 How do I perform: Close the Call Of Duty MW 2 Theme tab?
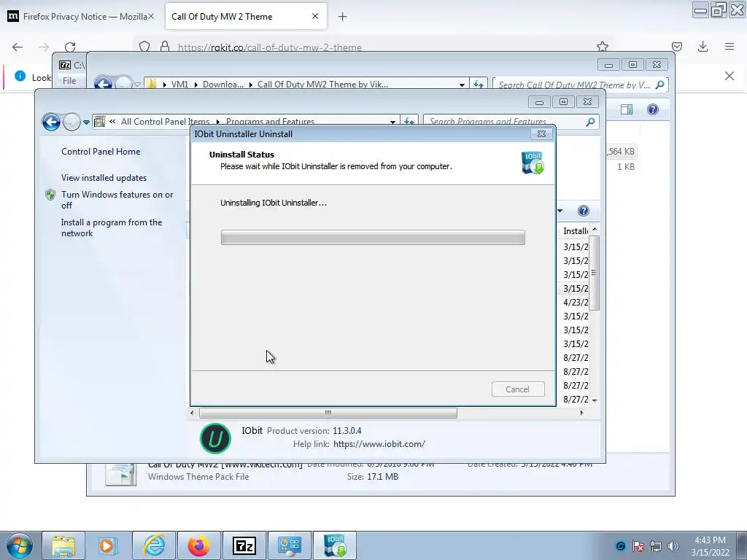click(315, 16)
